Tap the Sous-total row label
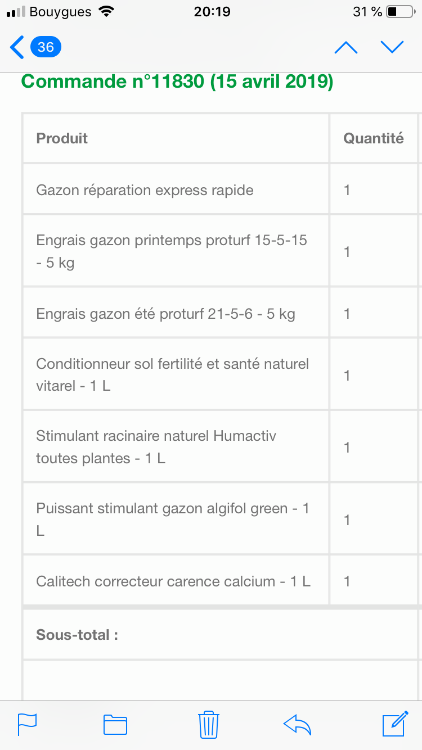Viewport: 422px width, 750px height. tap(77, 635)
